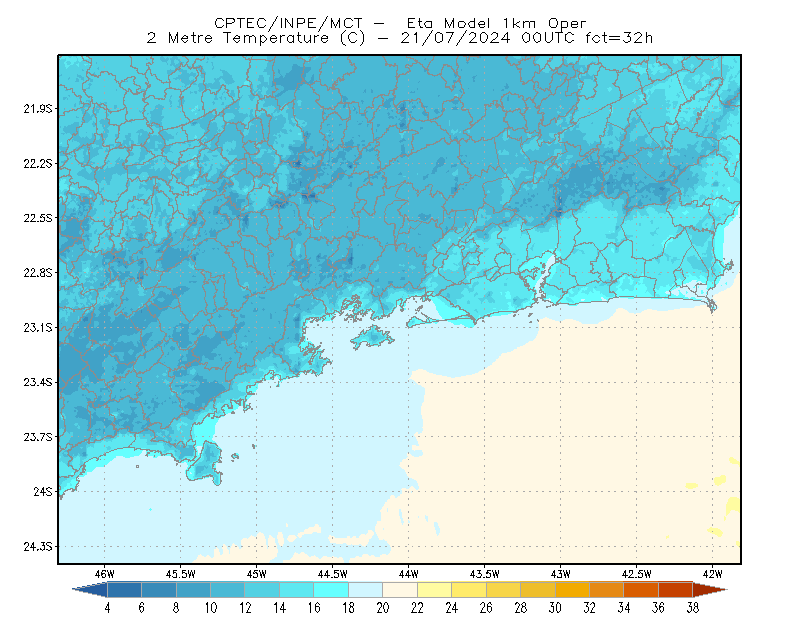Click the latitude label 22.8S

point(38,273)
